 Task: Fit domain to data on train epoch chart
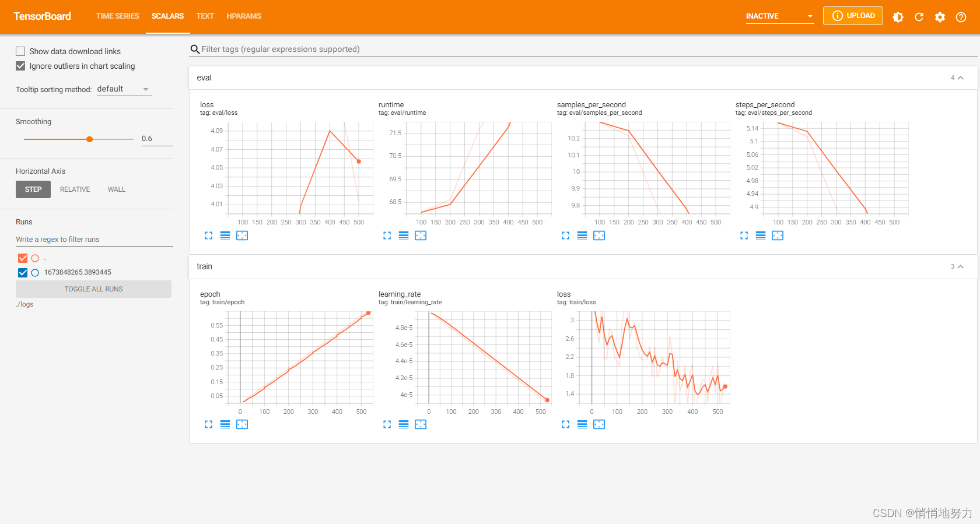click(x=242, y=424)
